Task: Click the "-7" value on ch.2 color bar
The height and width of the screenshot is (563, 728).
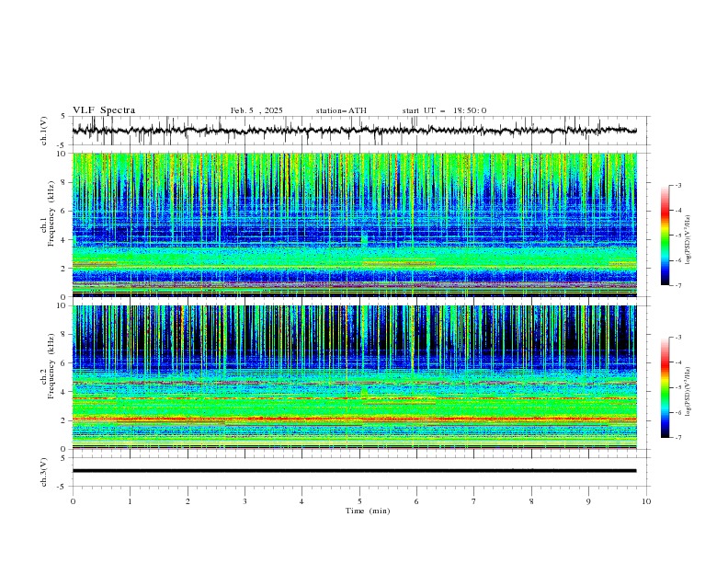Action: 678,438
